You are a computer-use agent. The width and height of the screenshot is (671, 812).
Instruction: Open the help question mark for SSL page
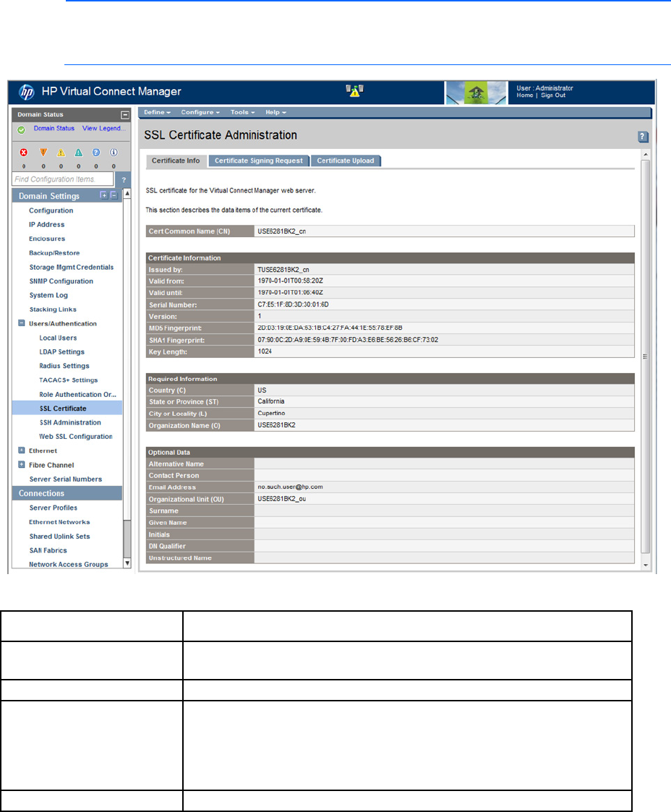(x=643, y=137)
